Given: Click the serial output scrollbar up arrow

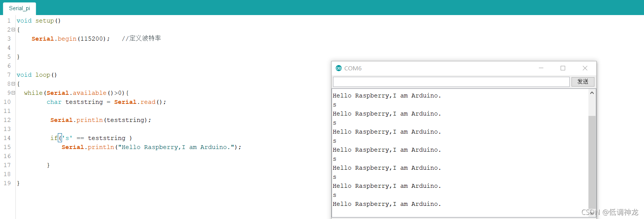Looking at the screenshot, I should tap(592, 93).
